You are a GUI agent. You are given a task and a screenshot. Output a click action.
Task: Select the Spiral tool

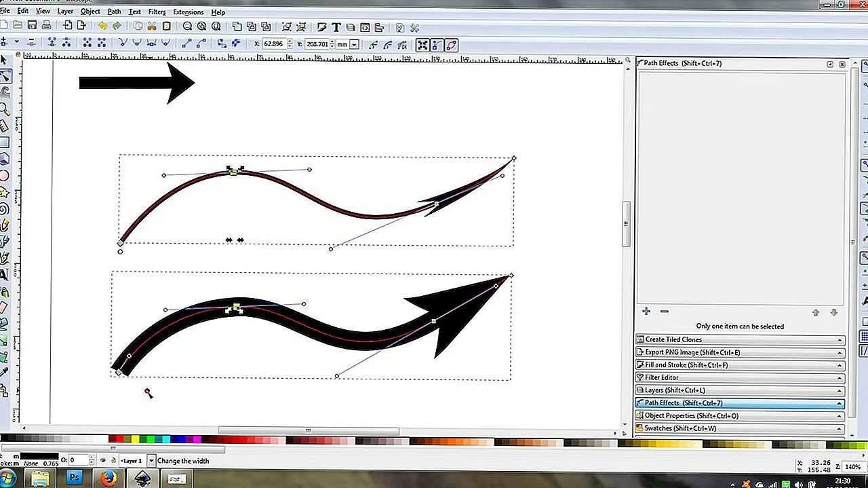[4, 208]
